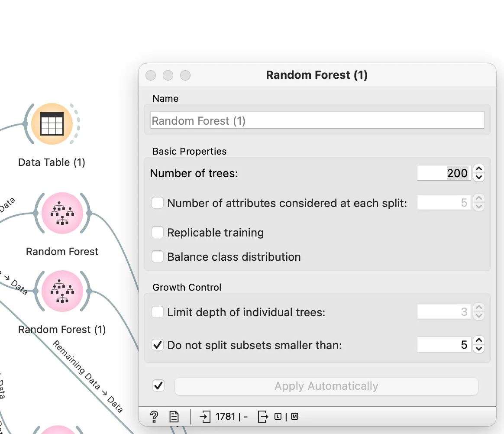504x434 pixels.
Task: Uncheck Do not split subsets smaller than
Action: point(158,345)
